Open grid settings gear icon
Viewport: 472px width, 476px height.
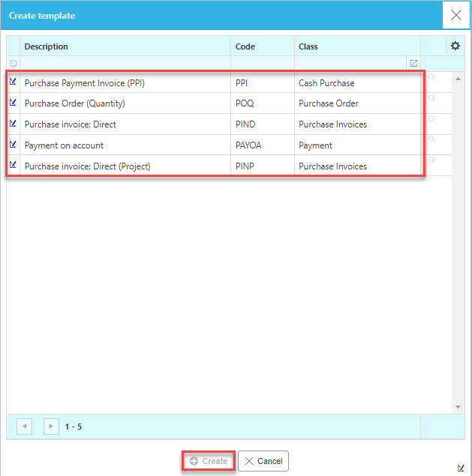[x=455, y=46]
